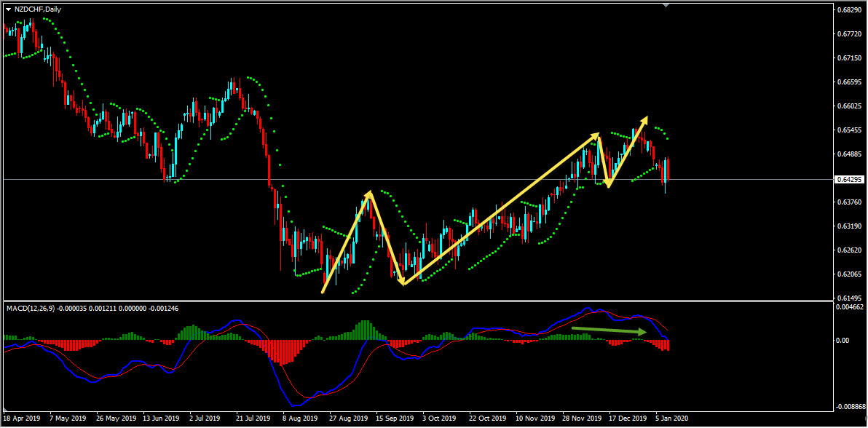The height and width of the screenshot is (428, 868).
Task: Click the 0.004662 MACD scale value
Action: [x=850, y=306]
